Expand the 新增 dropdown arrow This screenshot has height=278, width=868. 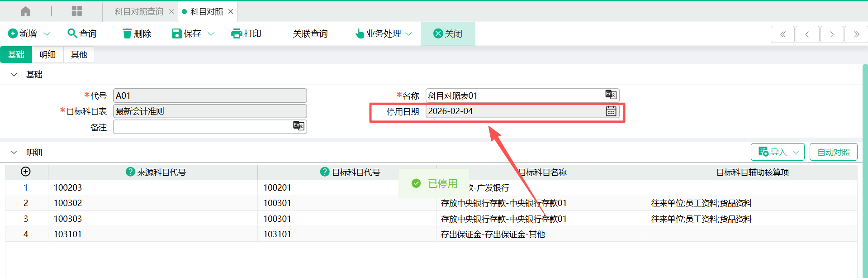tap(47, 34)
